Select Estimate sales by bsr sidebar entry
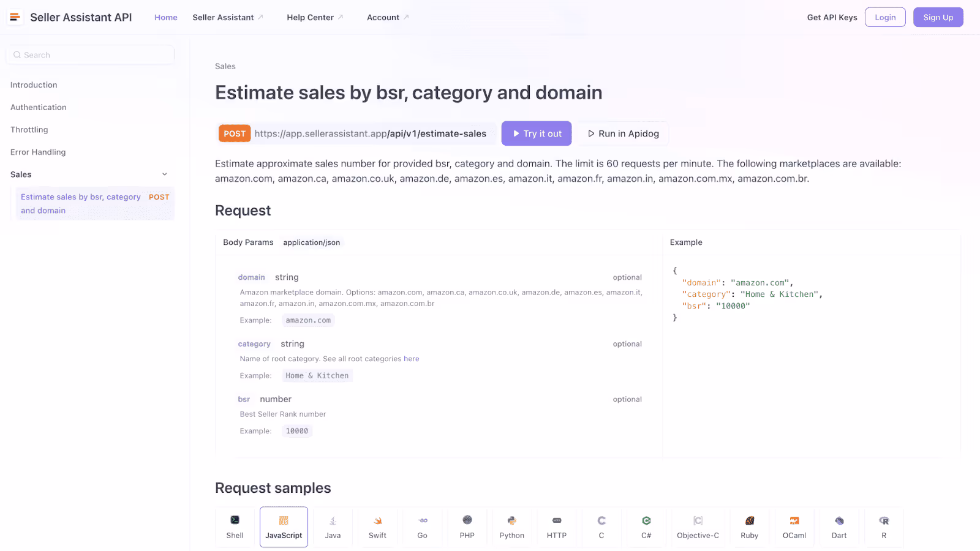Viewport: 980px width, 551px height. (x=95, y=203)
